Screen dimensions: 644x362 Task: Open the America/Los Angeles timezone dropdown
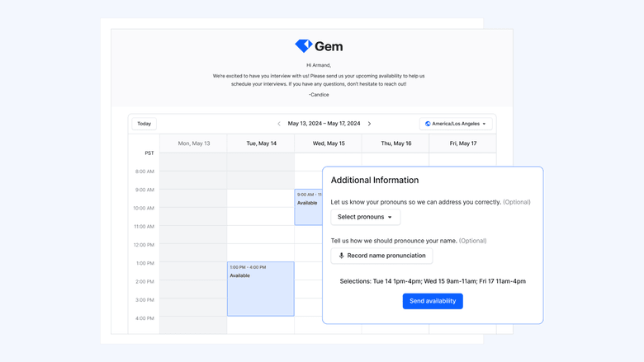click(456, 124)
